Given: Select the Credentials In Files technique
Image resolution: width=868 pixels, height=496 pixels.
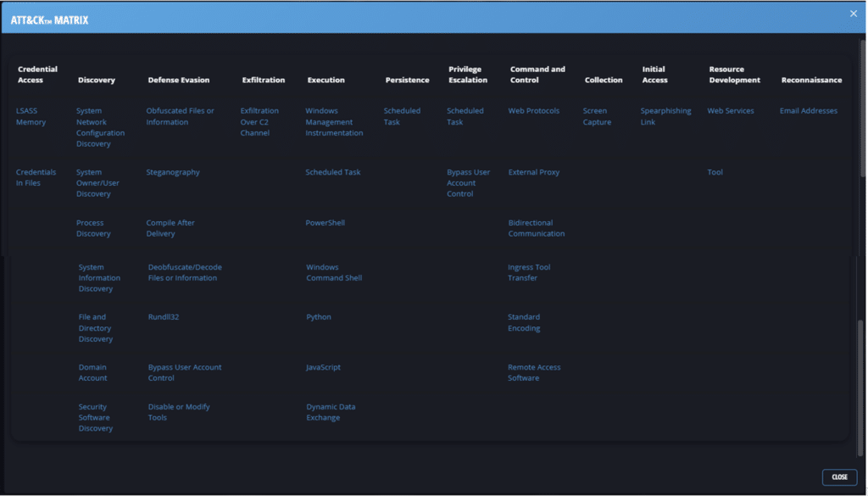Looking at the screenshot, I should click(36, 177).
